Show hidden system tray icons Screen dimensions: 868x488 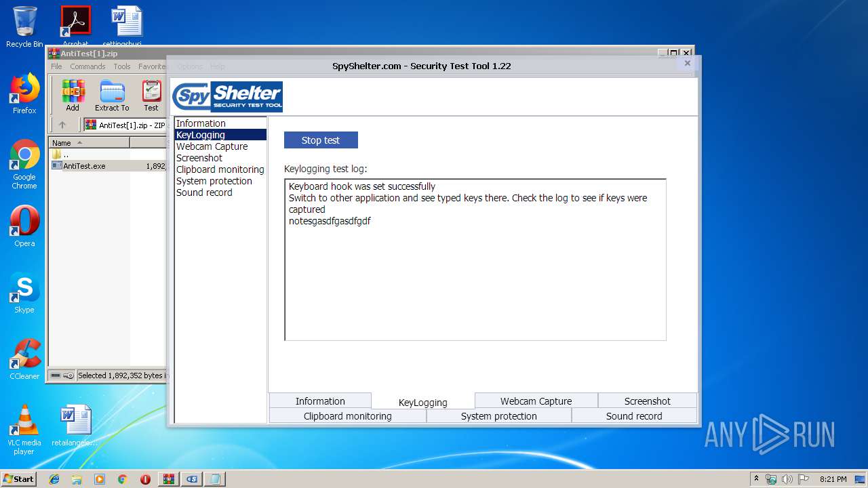point(756,479)
